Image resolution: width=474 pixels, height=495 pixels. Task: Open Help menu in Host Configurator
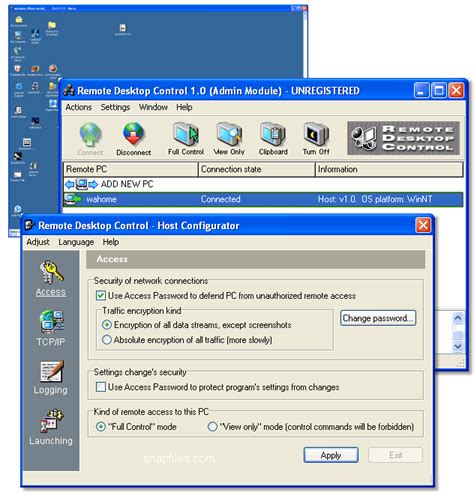coord(111,242)
